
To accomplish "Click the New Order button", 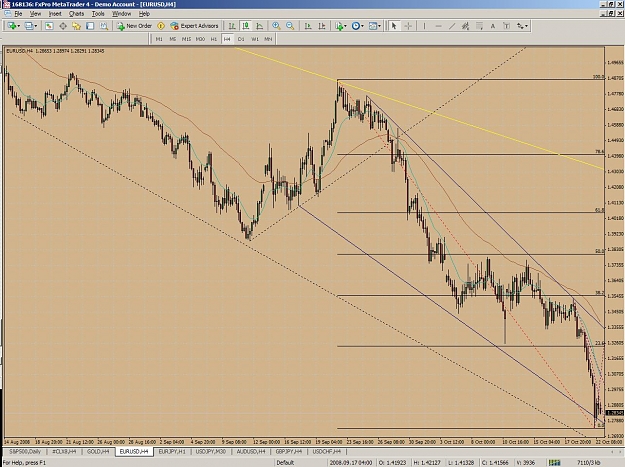I will pyautogui.click(x=134, y=26).
